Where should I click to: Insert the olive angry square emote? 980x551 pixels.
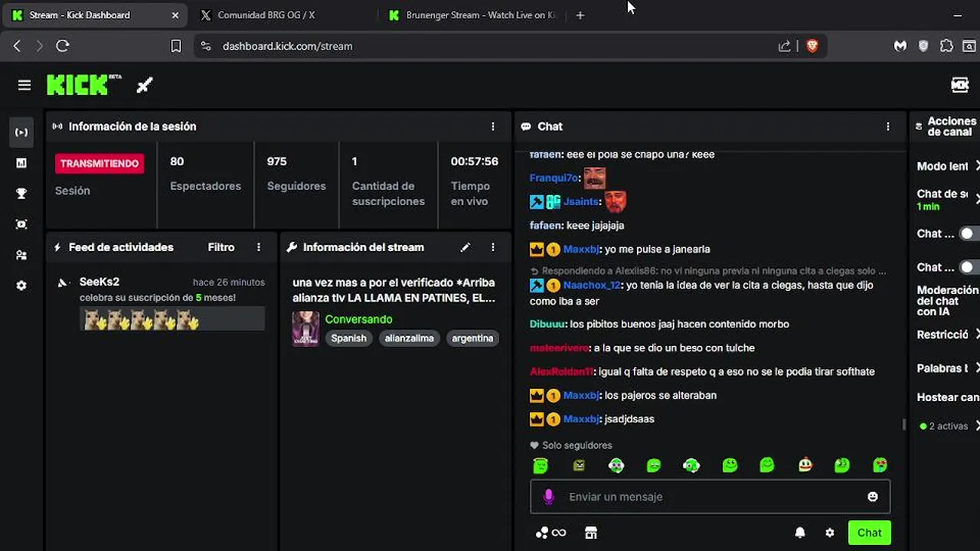point(579,465)
